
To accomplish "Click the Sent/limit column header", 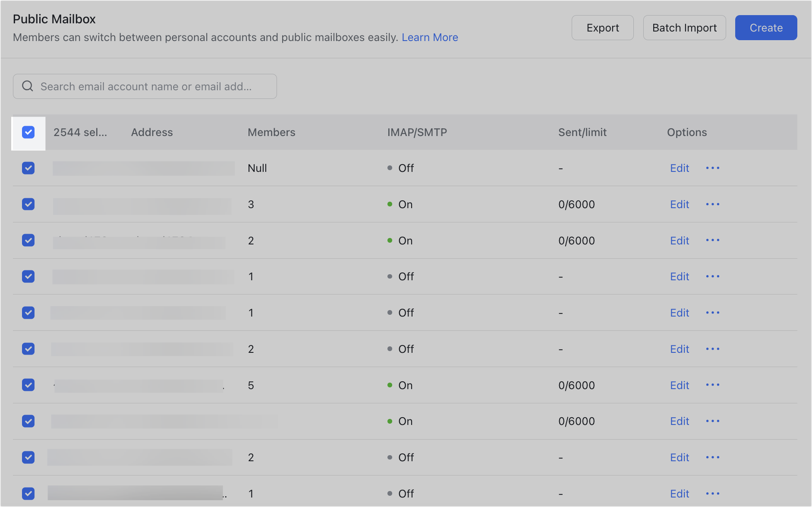I will click(x=582, y=133).
